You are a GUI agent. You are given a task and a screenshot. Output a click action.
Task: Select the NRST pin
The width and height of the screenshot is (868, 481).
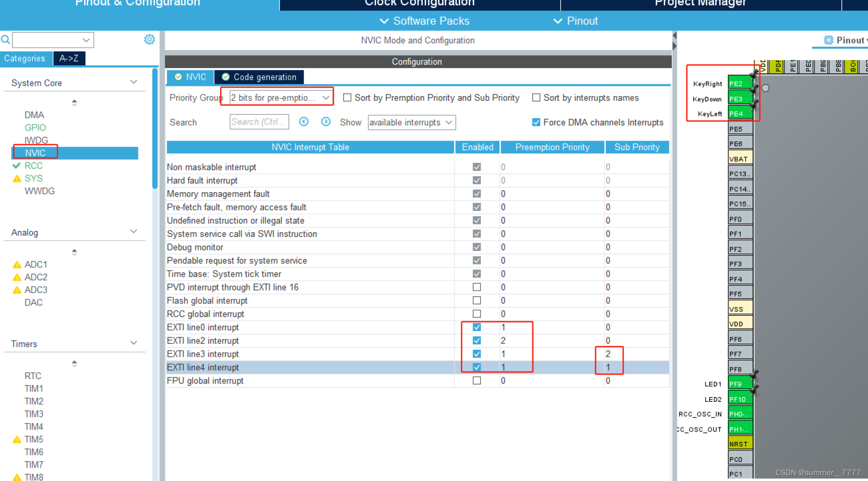pos(740,444)
